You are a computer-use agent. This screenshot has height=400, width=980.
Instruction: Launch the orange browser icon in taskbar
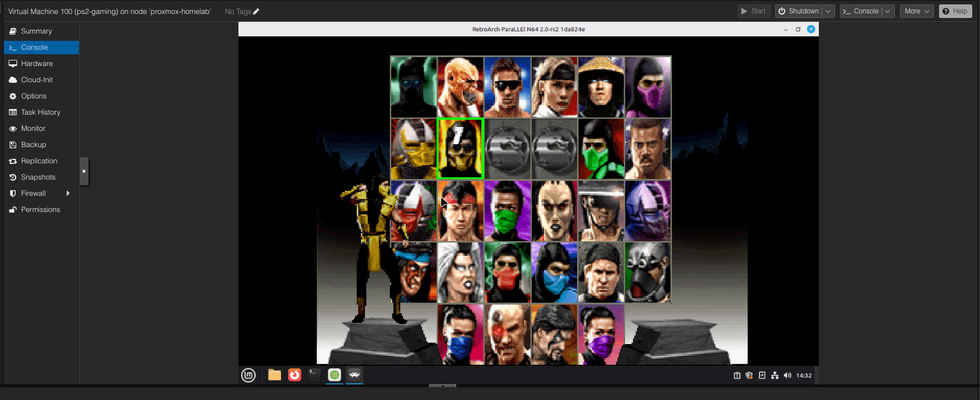click(x=294, y=375)
